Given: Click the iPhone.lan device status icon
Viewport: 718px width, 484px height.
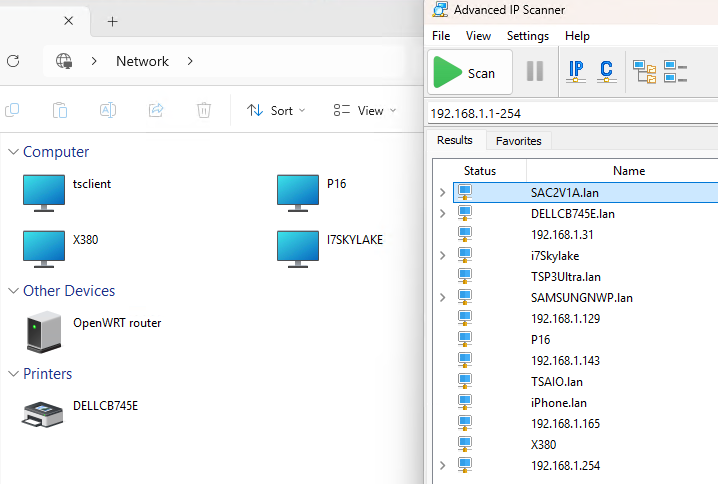Looking at the screenshot, I should point(465,402).
